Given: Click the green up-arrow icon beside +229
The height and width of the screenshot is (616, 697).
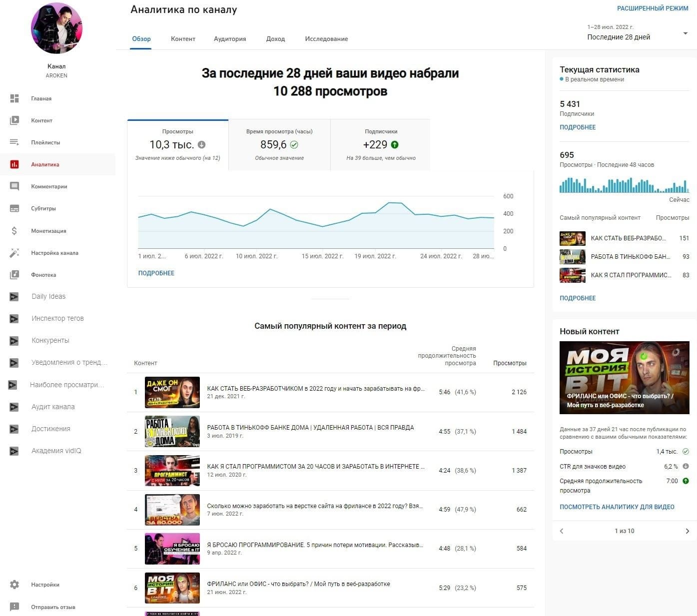Looking at the screenshot, I should pos(395,144).
